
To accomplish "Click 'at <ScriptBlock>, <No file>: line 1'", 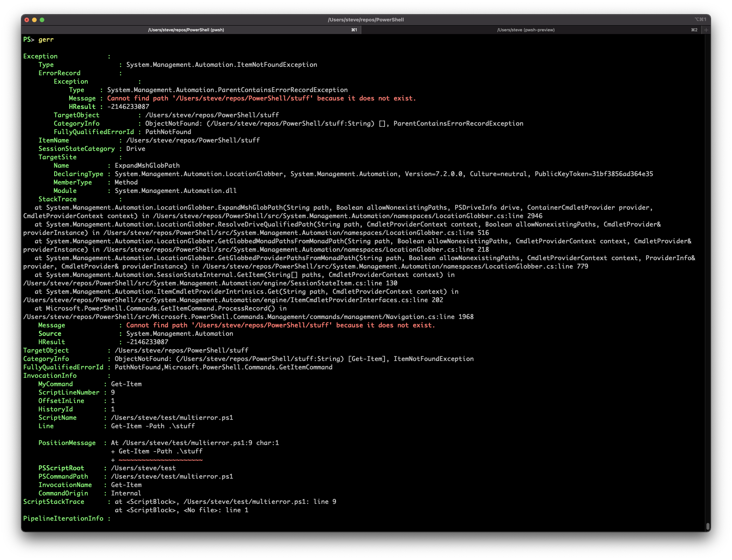I will point(181,510).
